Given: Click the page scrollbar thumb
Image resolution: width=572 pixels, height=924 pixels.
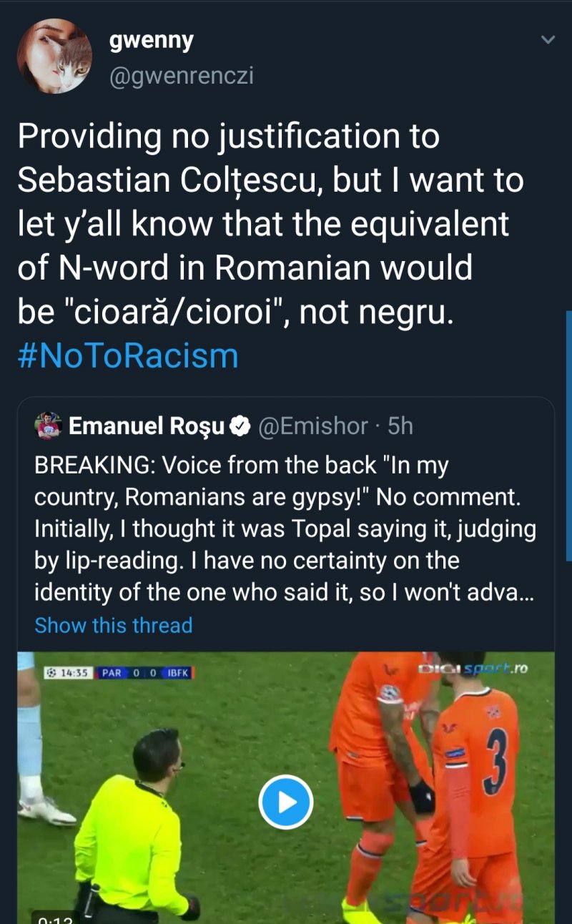Looking at the screenshot, I should click(x=568, y=436).
